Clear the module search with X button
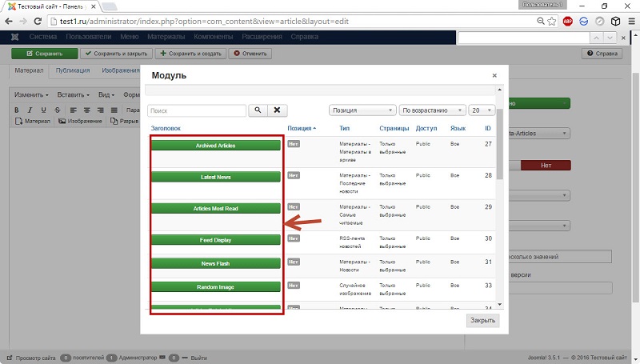This screenshot has width=640, height=364. click(277, 110)
